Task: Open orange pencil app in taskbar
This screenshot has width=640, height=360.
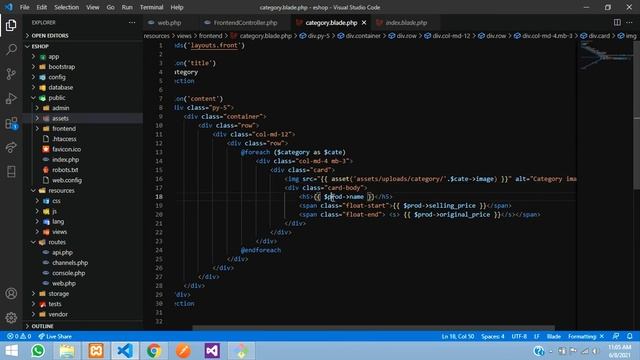Action: 183,351
